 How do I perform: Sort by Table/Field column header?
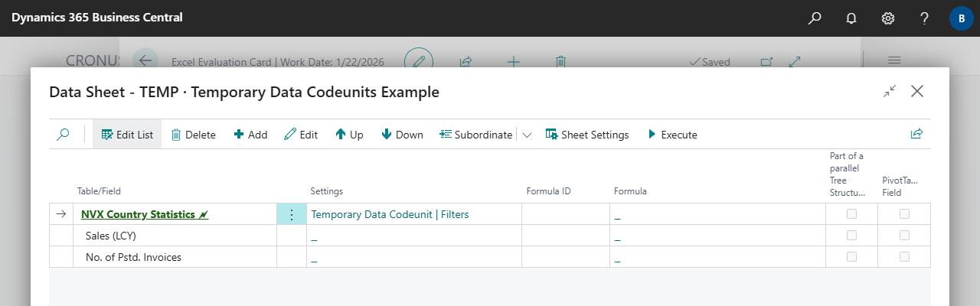[99, 191]
